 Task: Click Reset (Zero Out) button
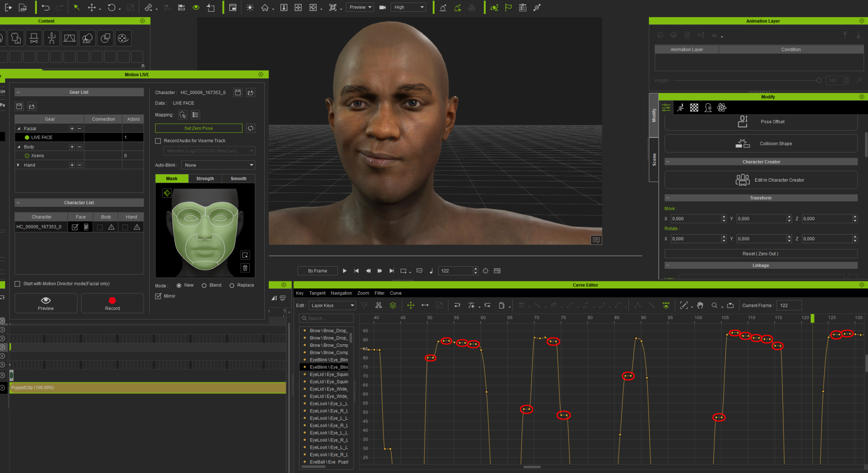point(761,254)
